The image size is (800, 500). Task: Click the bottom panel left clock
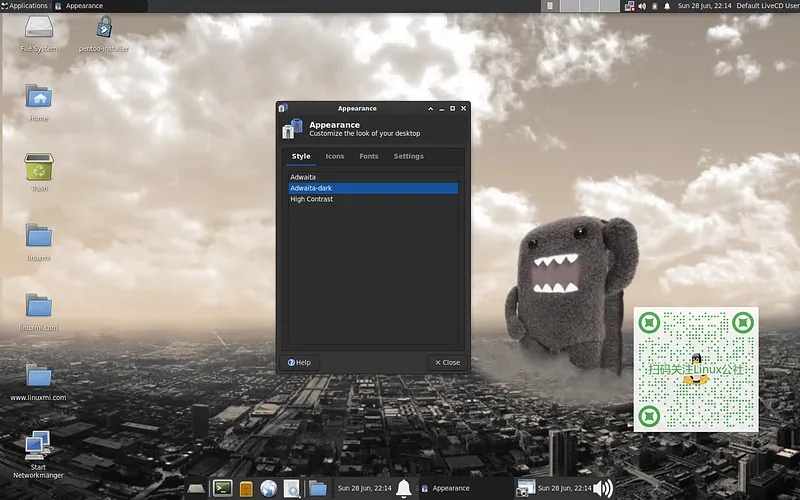click(x=364, y=488)
